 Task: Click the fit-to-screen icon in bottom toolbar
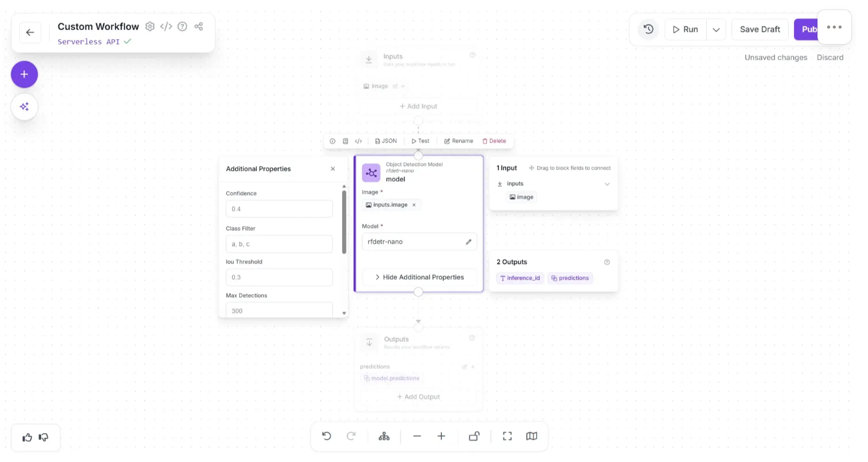[507, 436]
